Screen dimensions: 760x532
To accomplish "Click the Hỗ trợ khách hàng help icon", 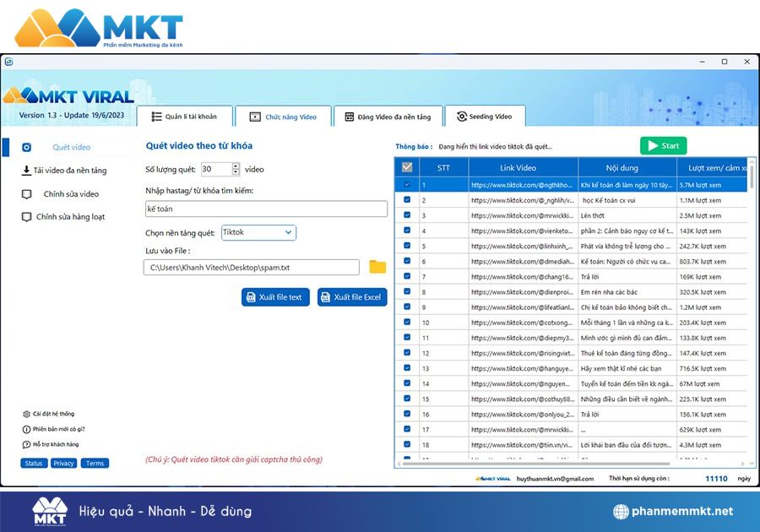I will click(x=26, y=444).
